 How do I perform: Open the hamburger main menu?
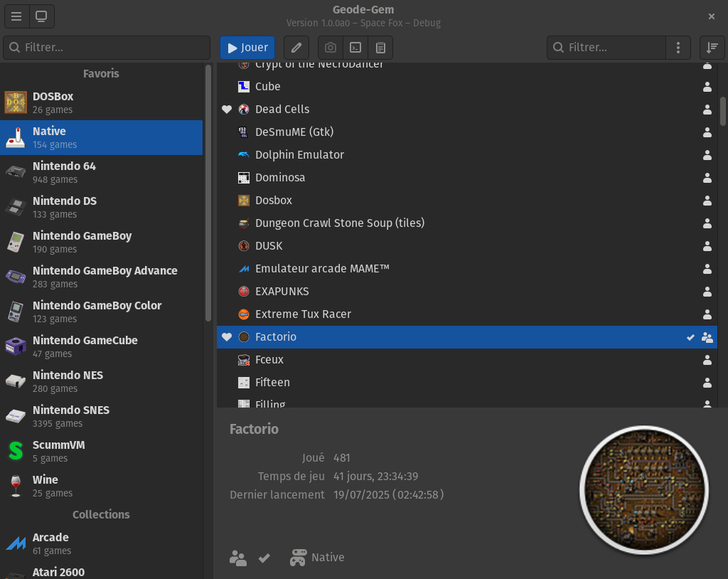16,16
